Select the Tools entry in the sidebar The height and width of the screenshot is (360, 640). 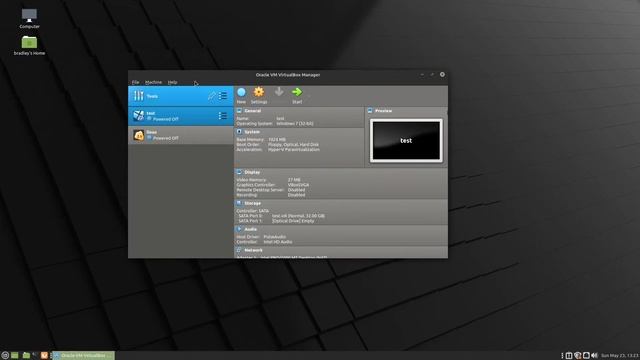(181, 96)
